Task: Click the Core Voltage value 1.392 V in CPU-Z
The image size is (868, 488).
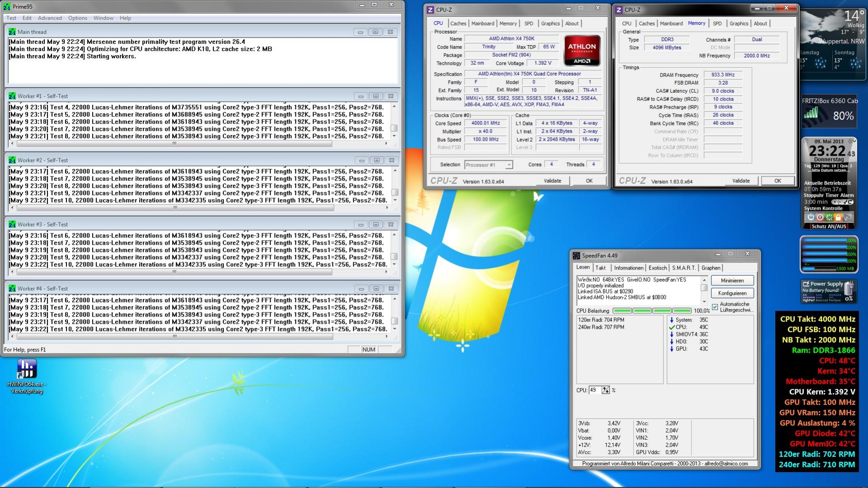Action: pos(543,63)
